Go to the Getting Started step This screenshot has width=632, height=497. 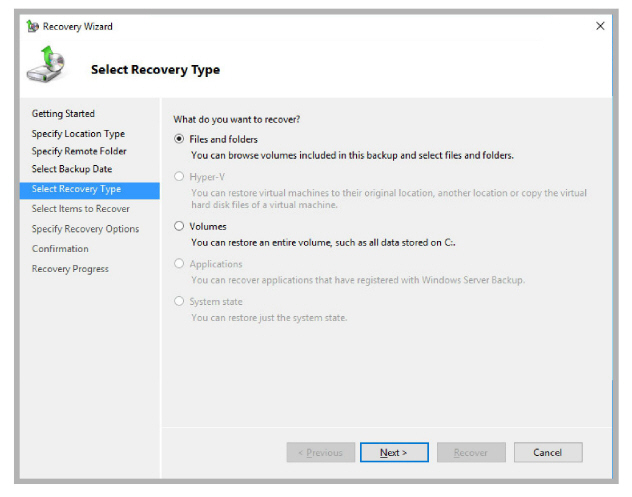coord(63,114)
